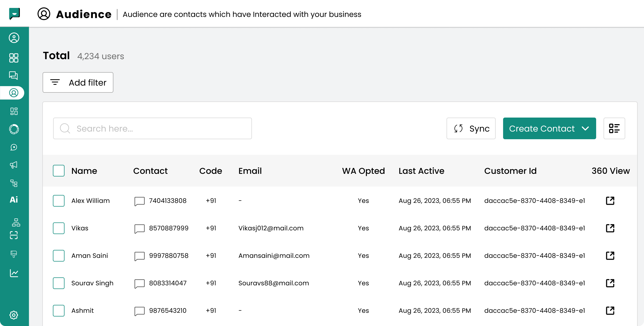This screenshot has height=326, width=644.
Task: Focus the Search here input field
Action: pyautogui.click(x=153, y=128)
